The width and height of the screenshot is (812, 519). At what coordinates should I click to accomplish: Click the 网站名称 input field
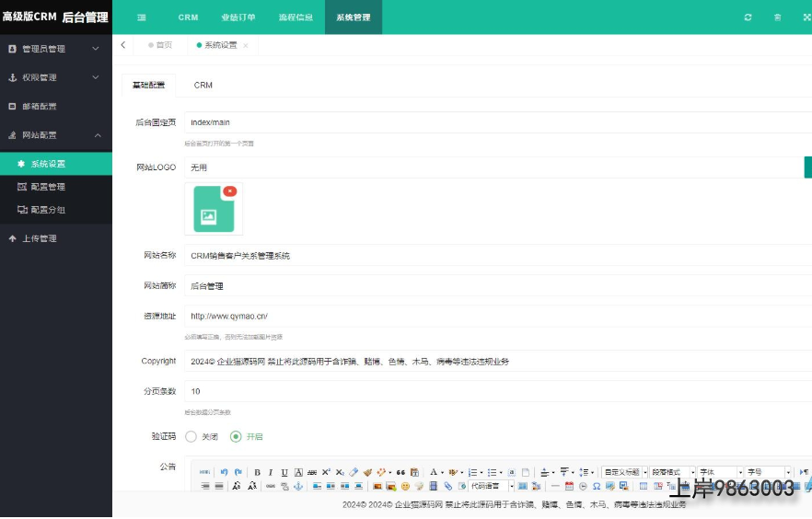[497, 256]
